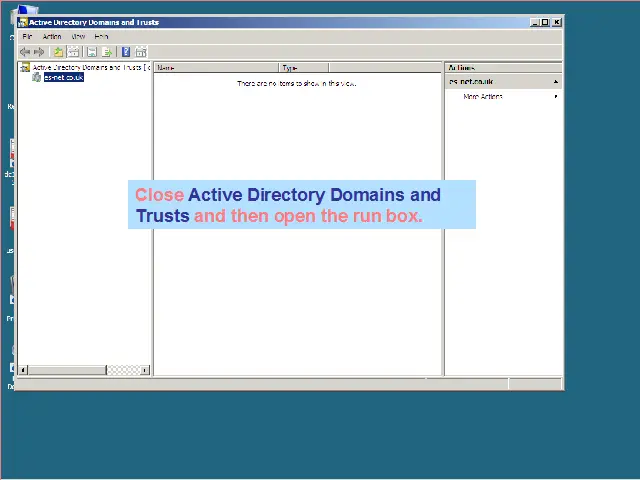Viewport: 640px width, 480px height.
Task: Expand the More Actions submenu
Action: coord(556,97)
